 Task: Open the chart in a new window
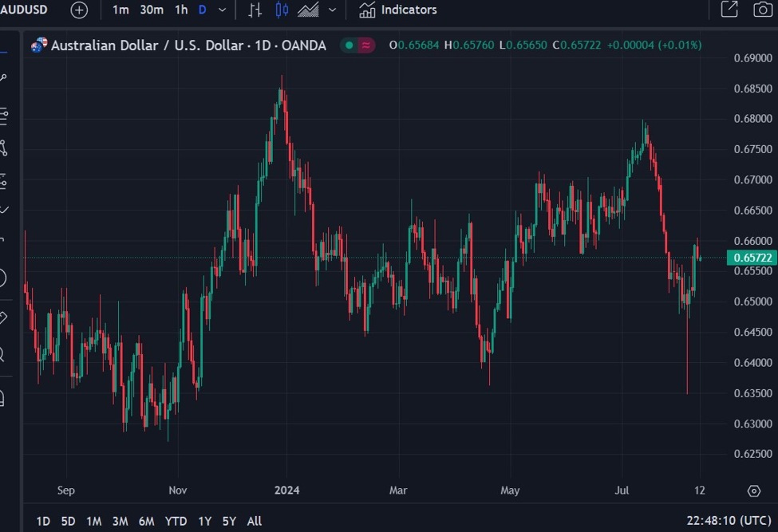(x=731, y=10)
